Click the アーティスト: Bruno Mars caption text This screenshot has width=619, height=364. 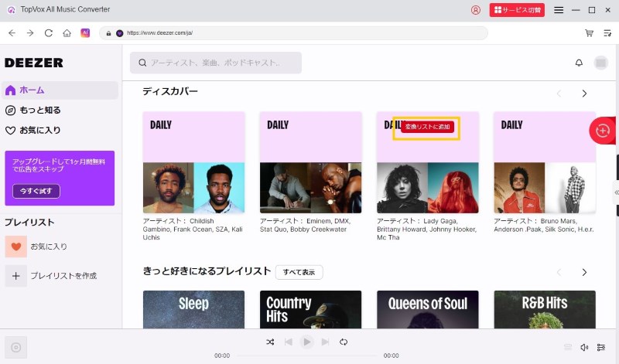[544, 225]
